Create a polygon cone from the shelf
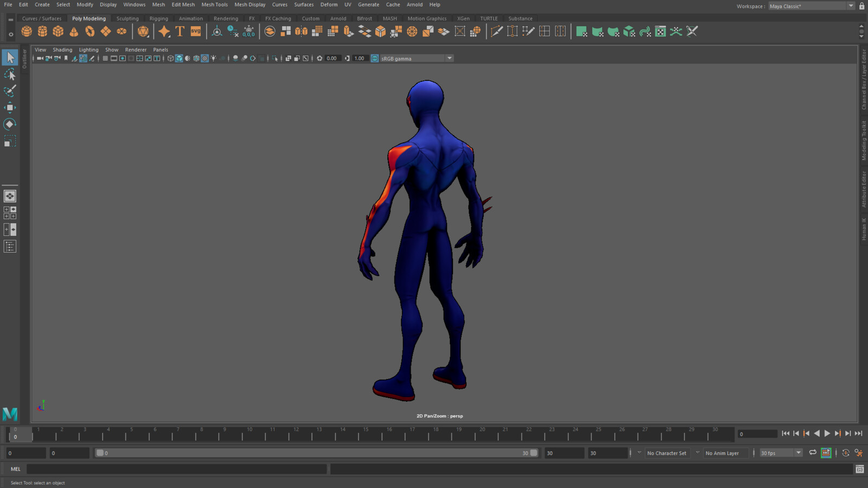The image size is (868, 488). (x=74, y=31)
